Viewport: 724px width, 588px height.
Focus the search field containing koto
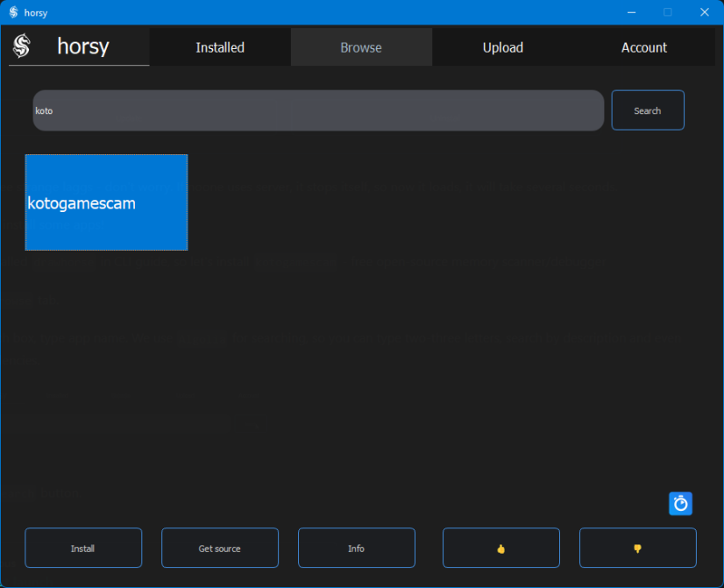318,110
